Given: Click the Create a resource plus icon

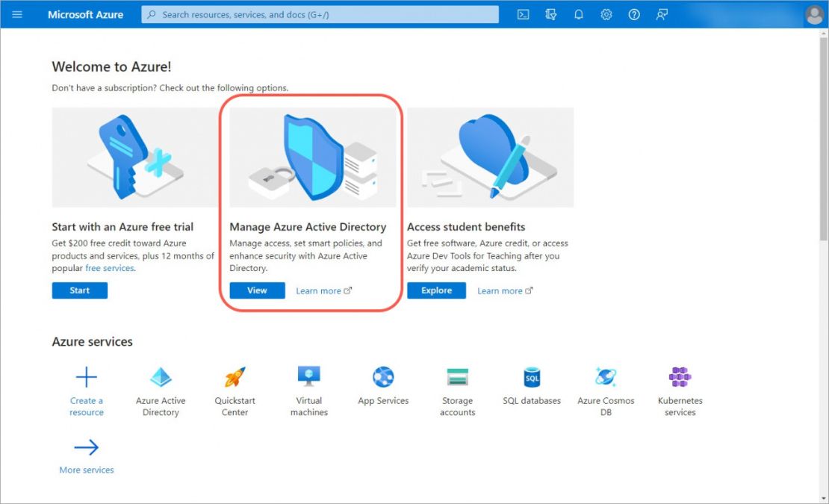Looking at the screenshot, I should [x=86, y=377].
